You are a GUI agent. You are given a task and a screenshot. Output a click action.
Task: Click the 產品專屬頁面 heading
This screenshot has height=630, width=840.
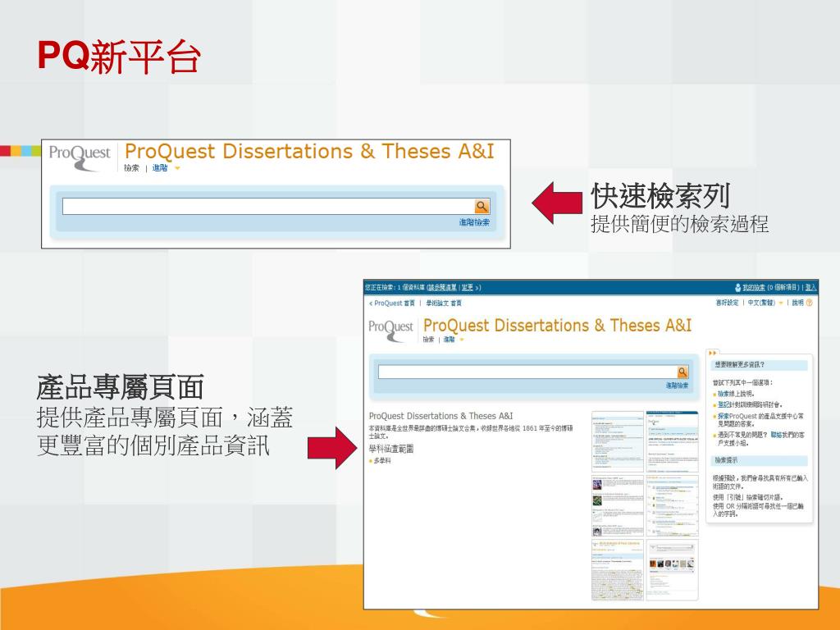pos(120,387)
